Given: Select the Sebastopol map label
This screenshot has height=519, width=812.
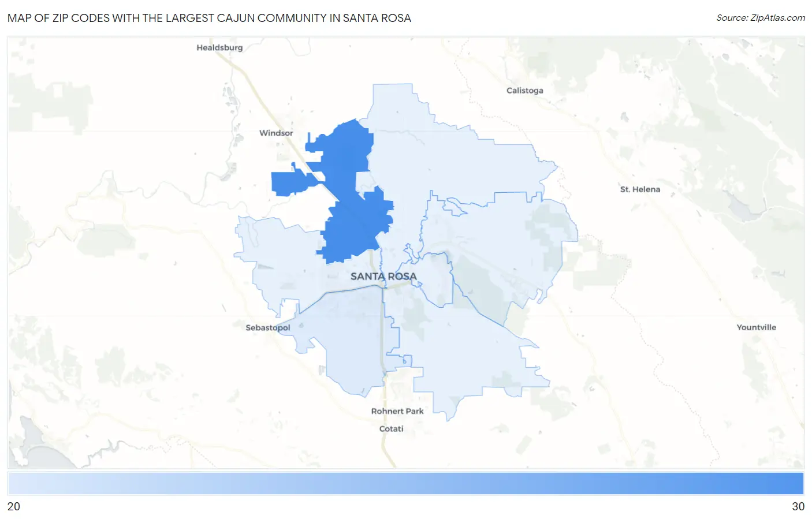Looking at the screenshot, I should [x=268, y=327].
